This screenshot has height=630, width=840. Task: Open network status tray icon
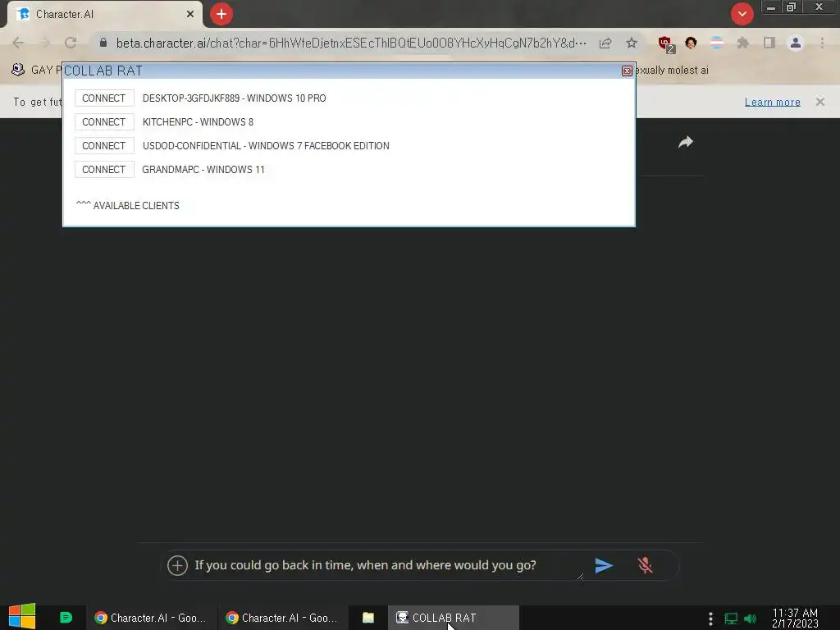(731, 619)
